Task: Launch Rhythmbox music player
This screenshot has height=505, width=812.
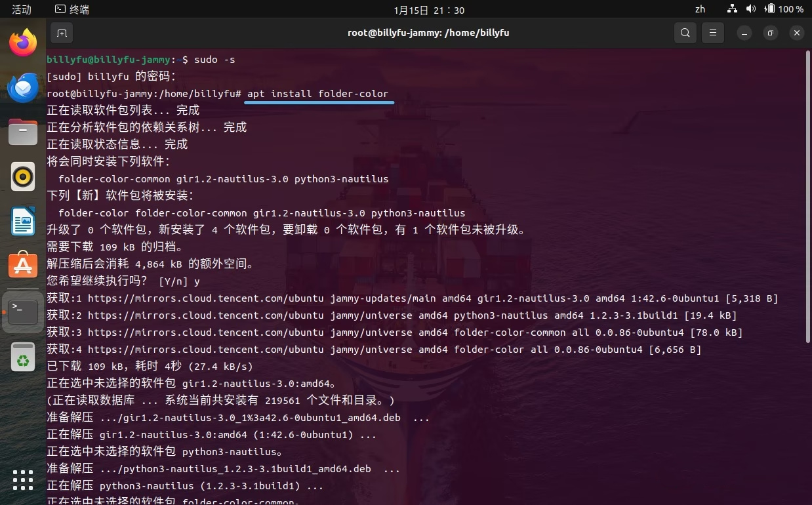Action: pos(23,176)
